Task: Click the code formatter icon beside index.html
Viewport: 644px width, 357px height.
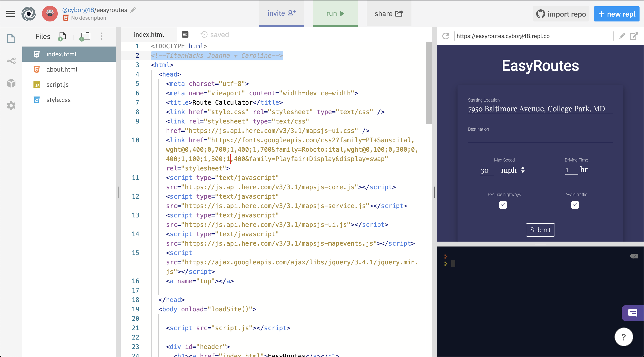Action: 185,34
